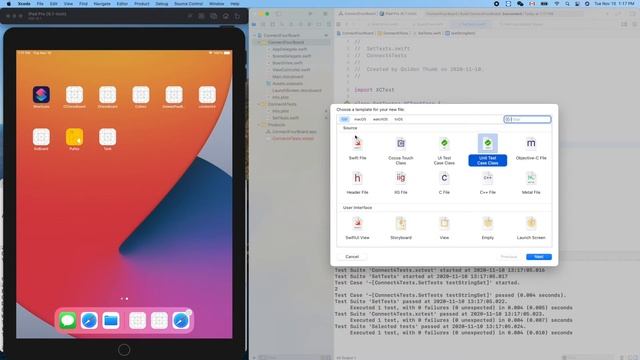Tap the iPad simulator home button
Viewport: 640px width, 360px height.
[x=124, y=349]
